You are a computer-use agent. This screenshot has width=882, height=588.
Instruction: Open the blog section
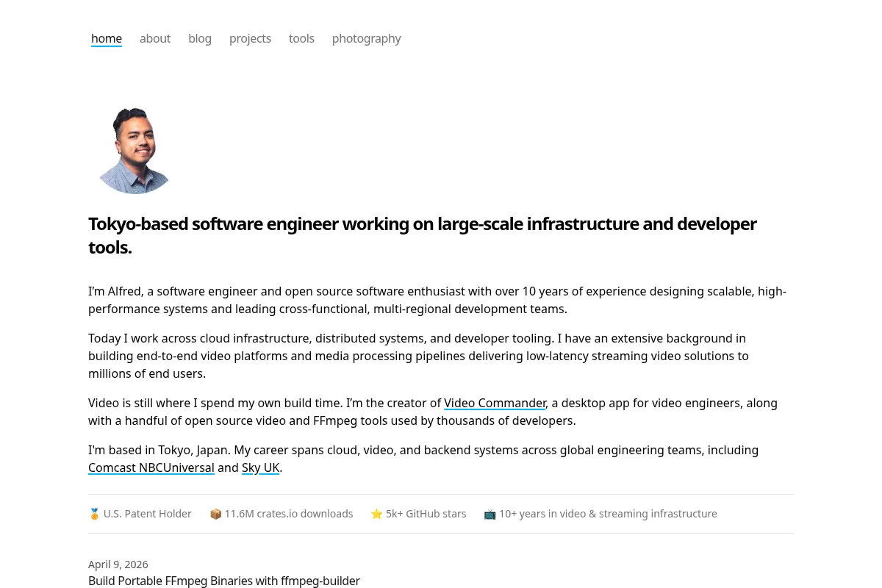pyautogui.click(x=200, y=38)
